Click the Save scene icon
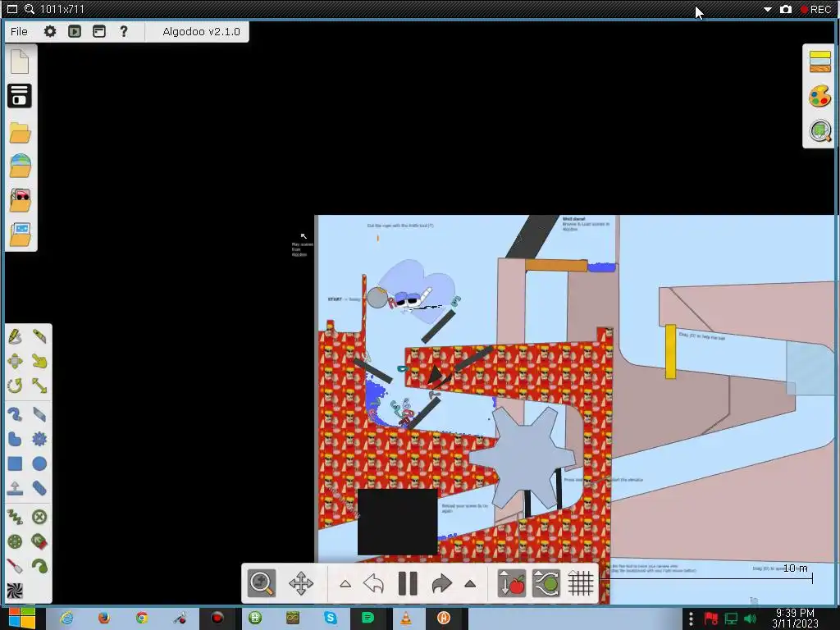 20,95
